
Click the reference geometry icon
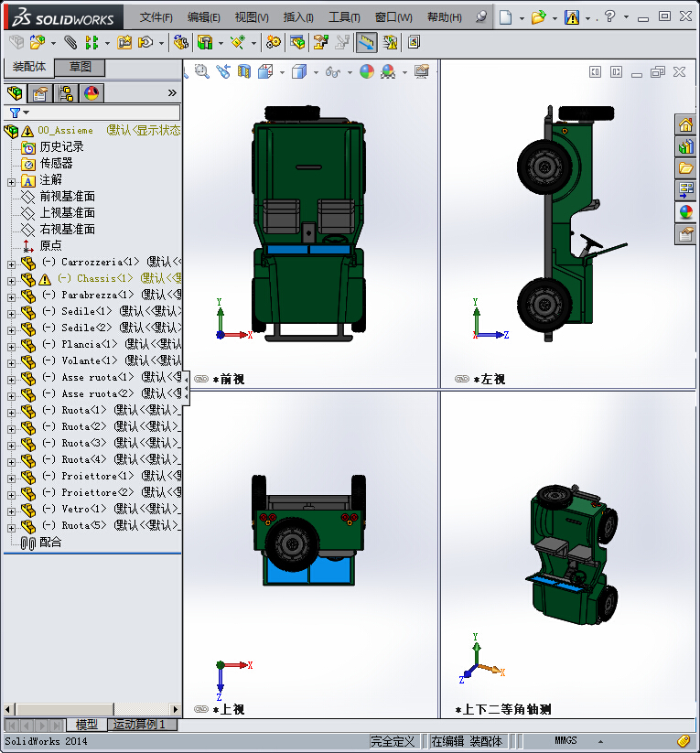[237, 42]
